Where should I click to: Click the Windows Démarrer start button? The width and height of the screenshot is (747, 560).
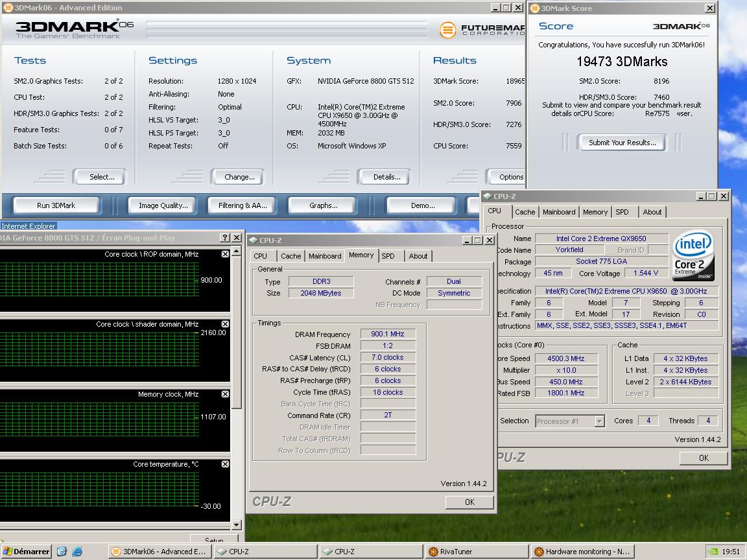pyautogui.click(x=26, y=552)
